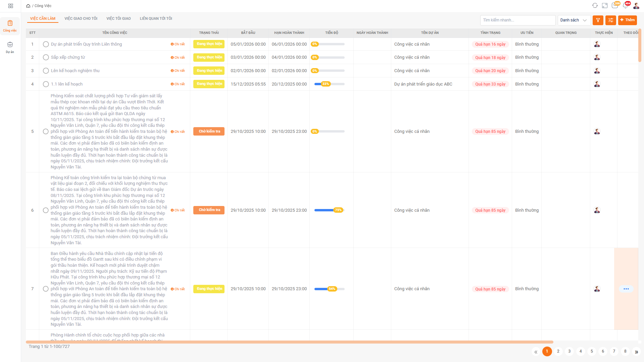Open Dự án sidebar icon
Image resolution: width=644 pixels, height=362 pixels.
(10, 47)
